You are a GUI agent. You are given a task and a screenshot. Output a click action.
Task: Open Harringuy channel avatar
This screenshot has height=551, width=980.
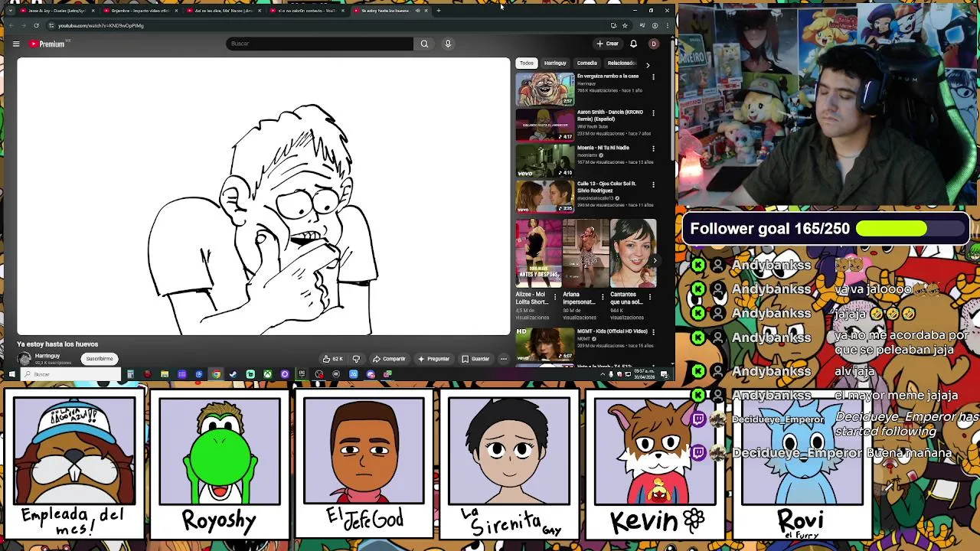pos(24,358)
